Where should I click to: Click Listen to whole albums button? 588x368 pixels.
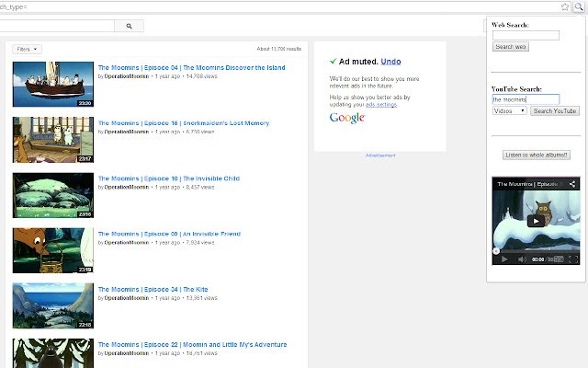pyautogui.click(x=537, y=155)
